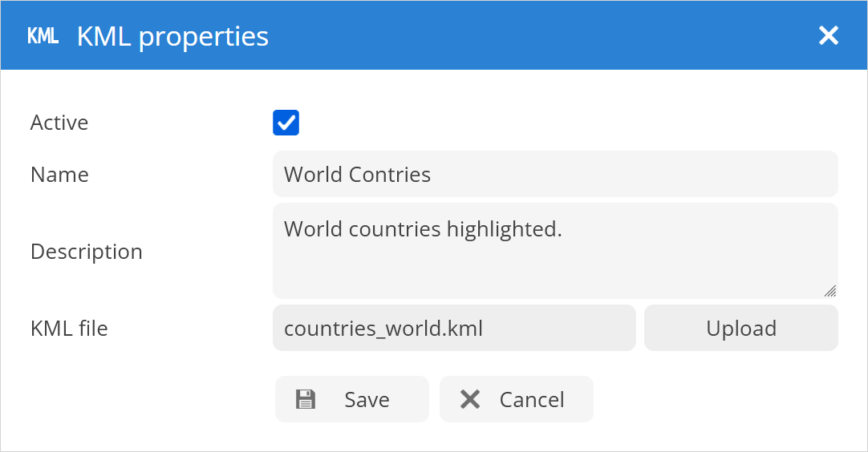
Task: Click the Name field label
Action: pyautogui.click(x=59, y=174)
